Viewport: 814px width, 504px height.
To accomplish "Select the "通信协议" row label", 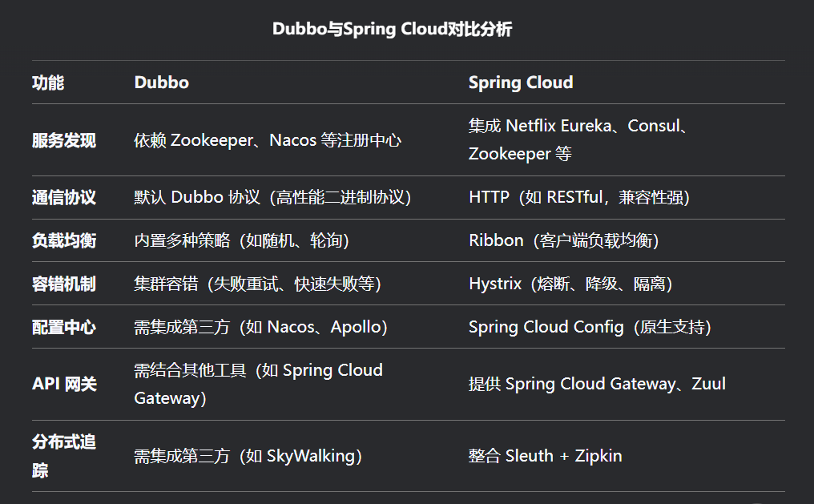I will pos(64,197).
